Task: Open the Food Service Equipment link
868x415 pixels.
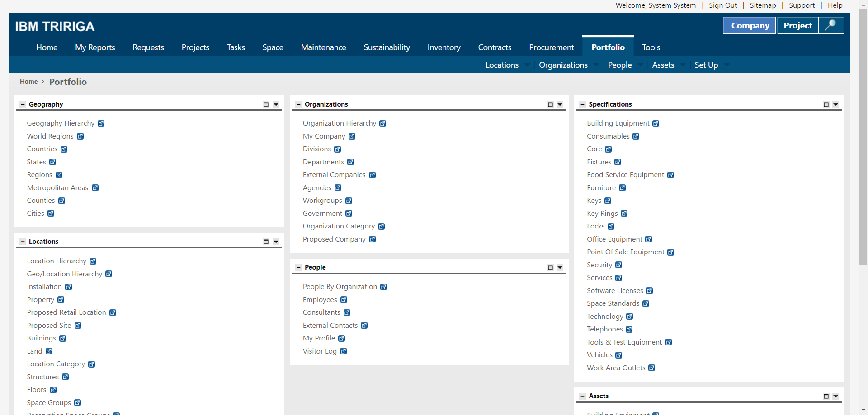Action: click(625, 175)
